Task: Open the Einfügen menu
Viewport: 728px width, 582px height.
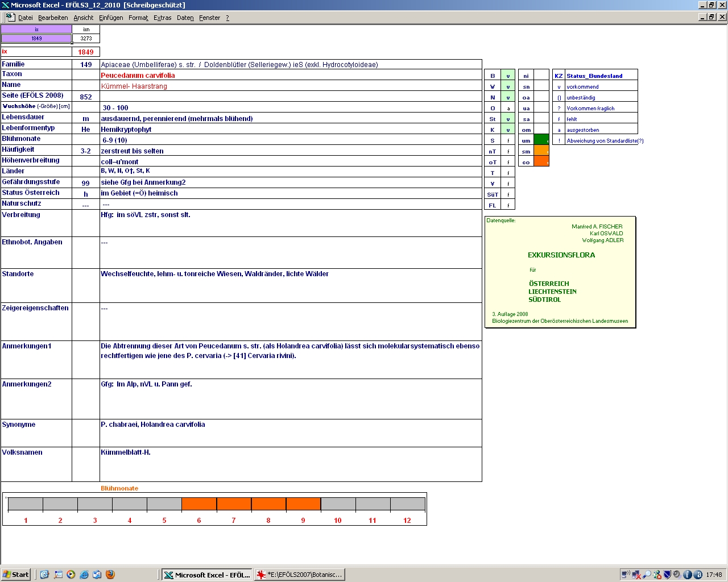Action: pos(111,18)
